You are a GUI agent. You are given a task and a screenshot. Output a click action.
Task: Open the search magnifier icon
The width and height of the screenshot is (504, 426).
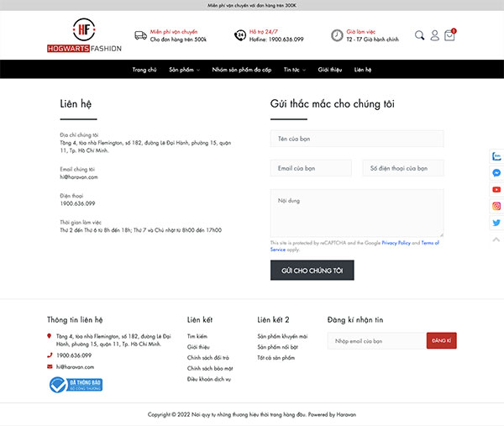pos(419,35)
